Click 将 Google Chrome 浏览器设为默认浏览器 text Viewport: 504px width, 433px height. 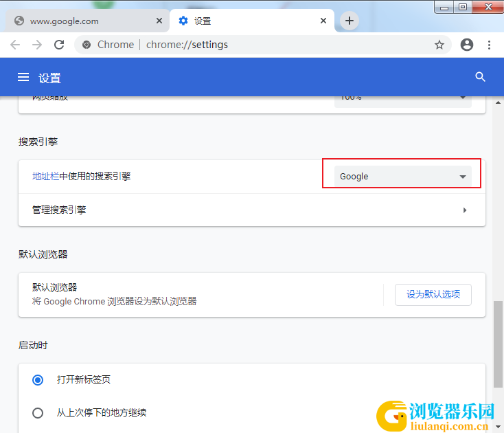point(115,302)
